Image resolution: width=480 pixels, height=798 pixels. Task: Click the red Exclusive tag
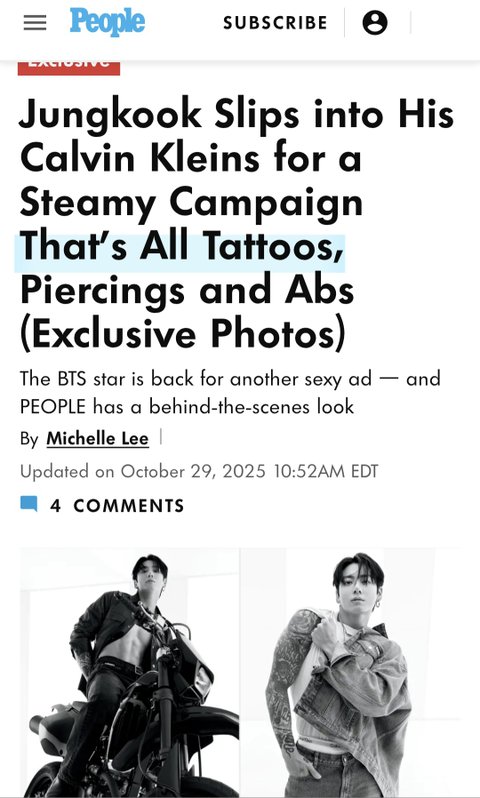click(x=69, y=68)
